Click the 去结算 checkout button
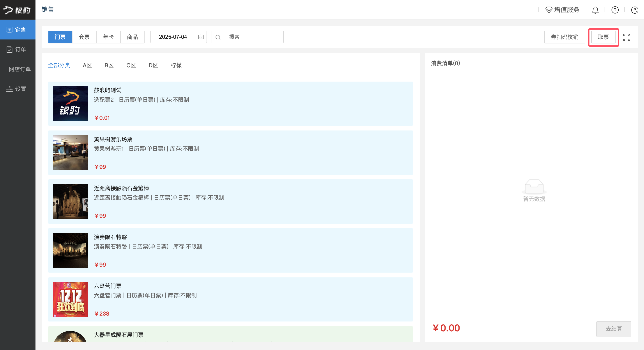Viewport: 644px width, 350px height. pyautogui.click(x=614, y=329)
